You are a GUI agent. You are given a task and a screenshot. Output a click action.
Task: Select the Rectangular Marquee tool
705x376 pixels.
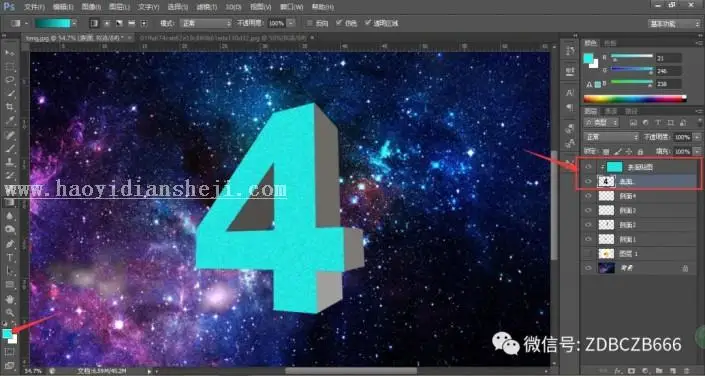[9, 67]
